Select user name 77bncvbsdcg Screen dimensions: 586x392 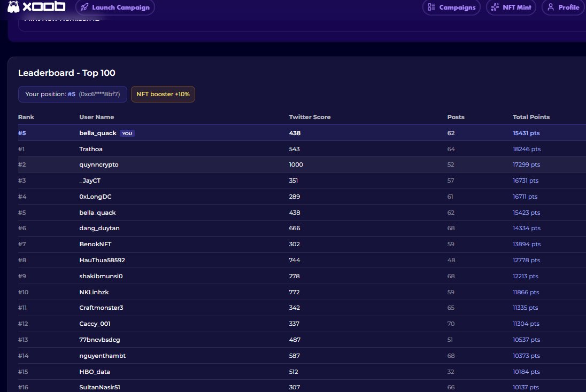tap(99, 340)
